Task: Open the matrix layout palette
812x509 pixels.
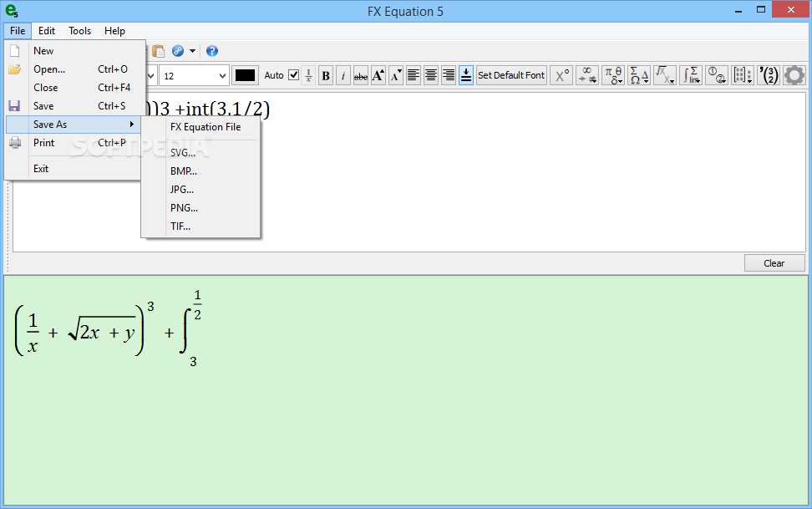Action: [x=743, y=76]
